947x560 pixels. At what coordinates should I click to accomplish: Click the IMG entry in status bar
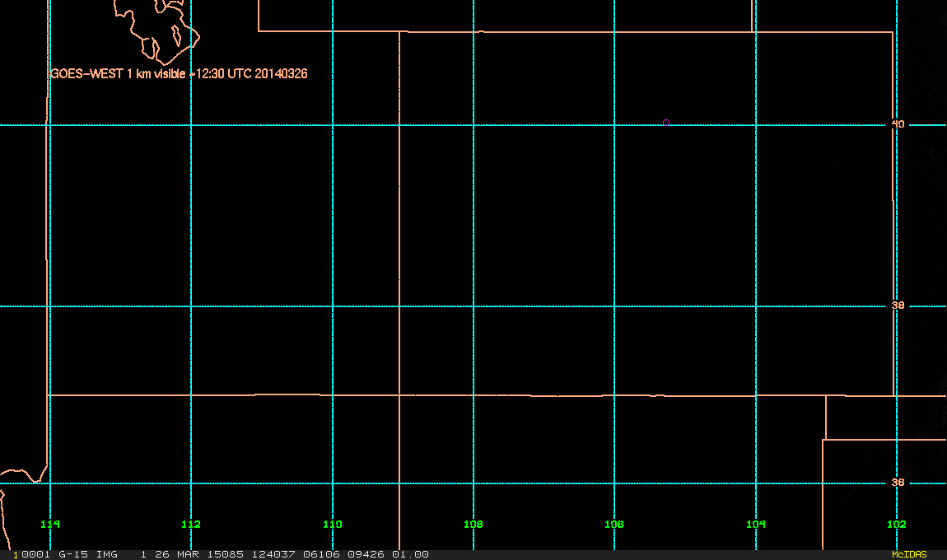click(107, 554)
